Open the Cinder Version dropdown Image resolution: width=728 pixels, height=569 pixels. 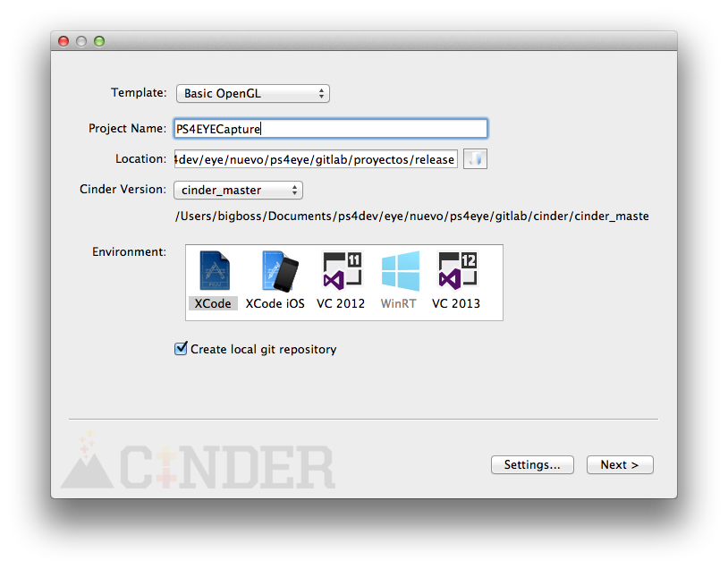click(x=238, y=190)
